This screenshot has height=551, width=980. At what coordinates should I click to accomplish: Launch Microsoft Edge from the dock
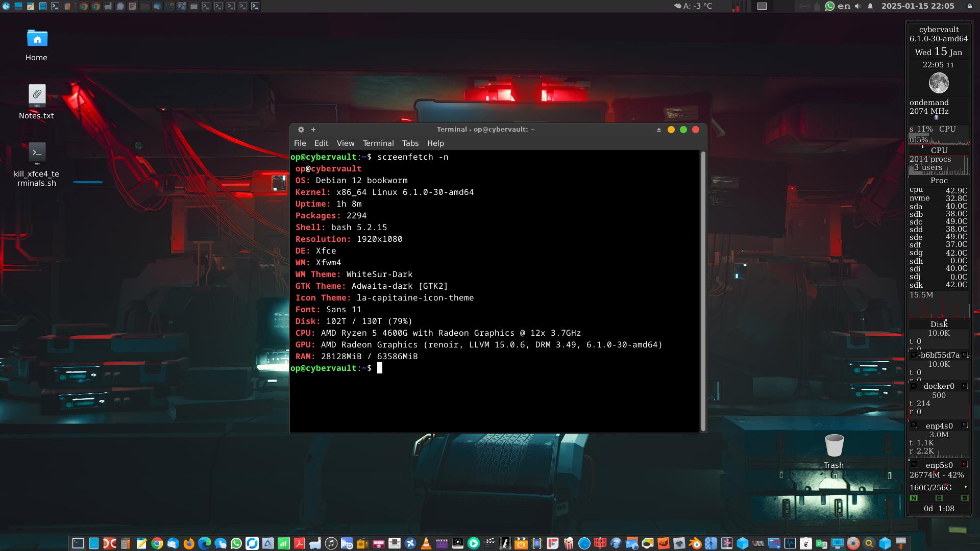tap(205, 543)
